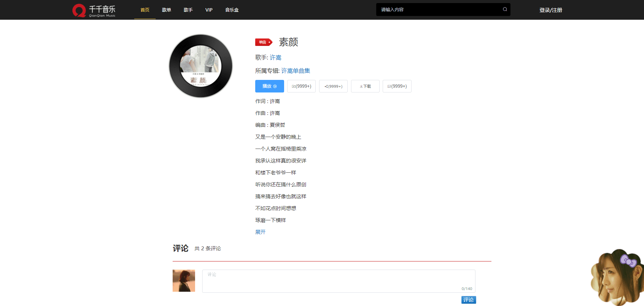Click the add-to-collection icon
This screenshot has height=306, width=644.
[x=294, y=86]
